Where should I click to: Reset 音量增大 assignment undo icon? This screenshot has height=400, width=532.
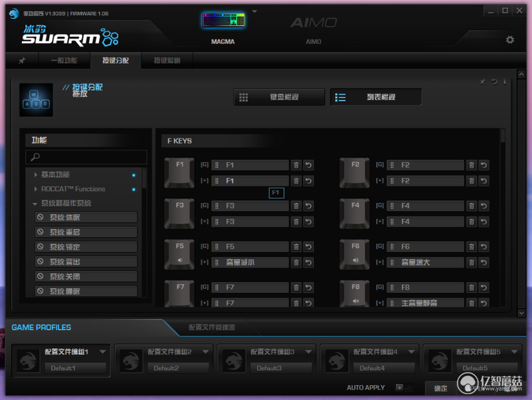point(484,262)
